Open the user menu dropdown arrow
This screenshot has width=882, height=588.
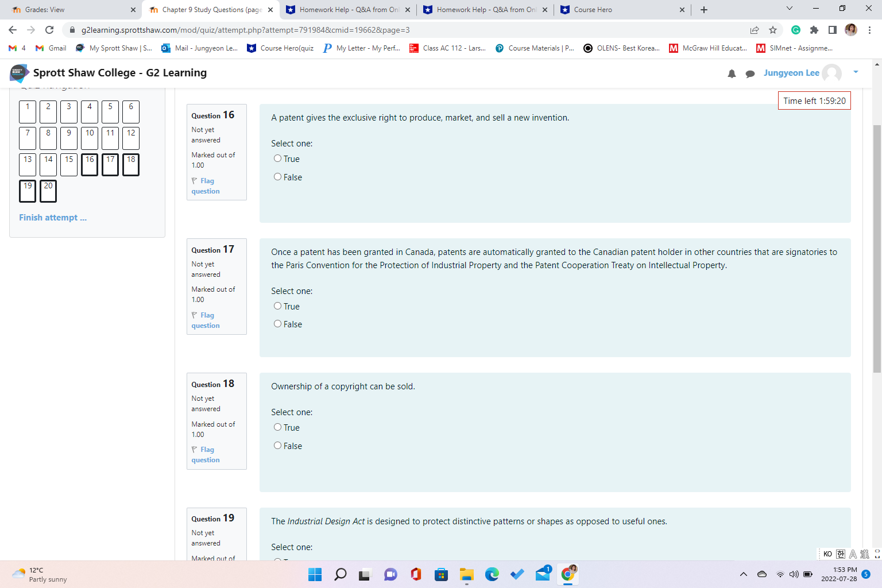856,72
